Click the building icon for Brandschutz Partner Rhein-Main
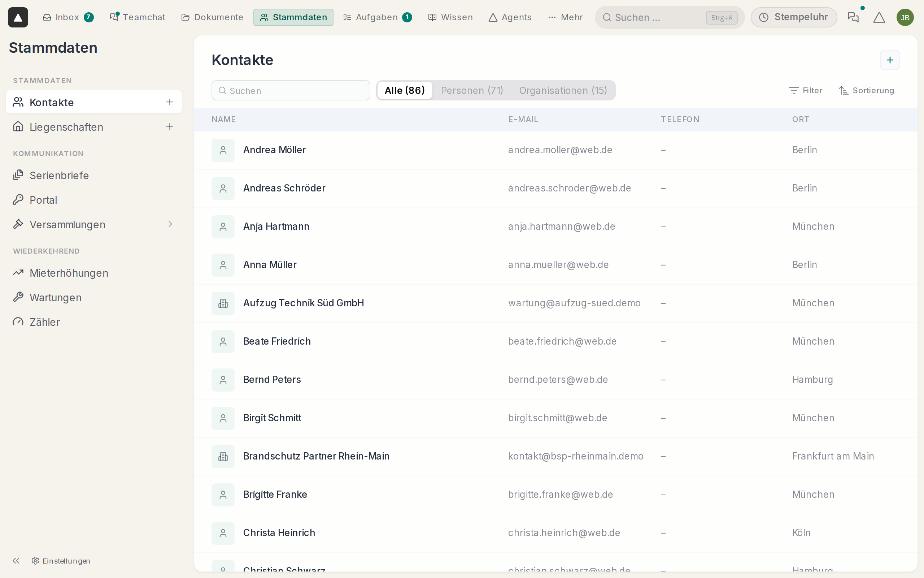The image size is (924, 578). click(223, 456)
